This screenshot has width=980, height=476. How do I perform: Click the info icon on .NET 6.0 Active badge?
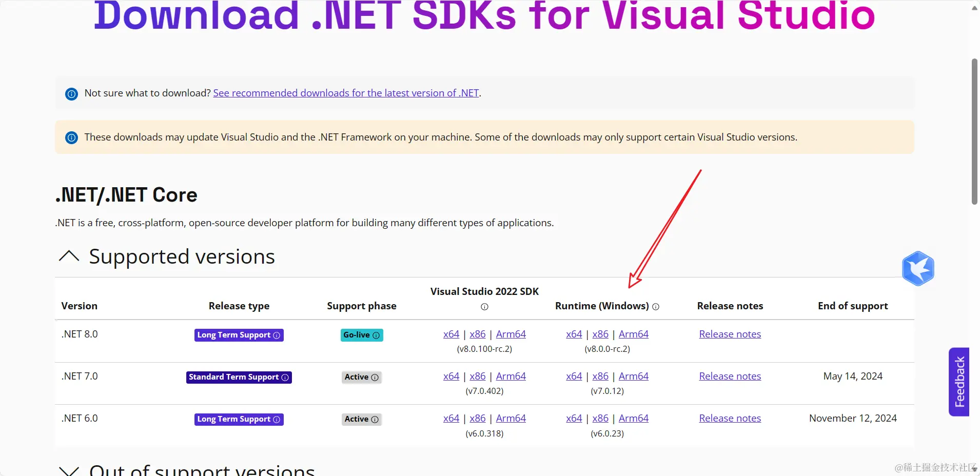click(375, 420)
